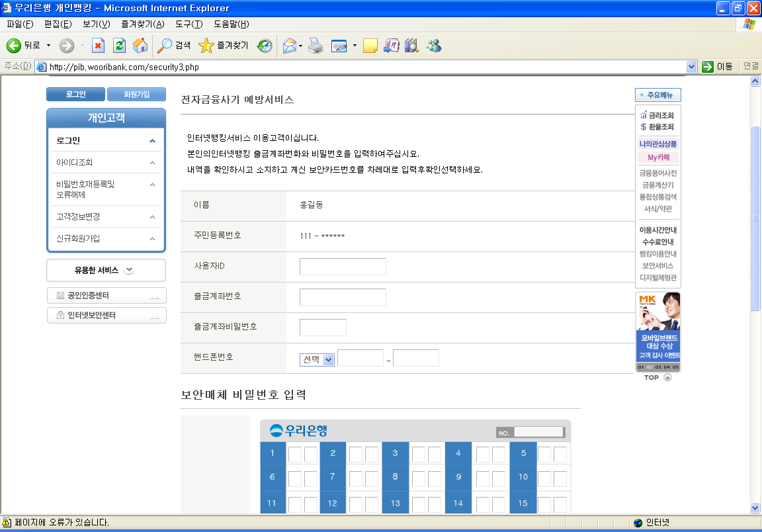Open the 금융용어사전 link
The image size is (762, 532).
[658, 173]
